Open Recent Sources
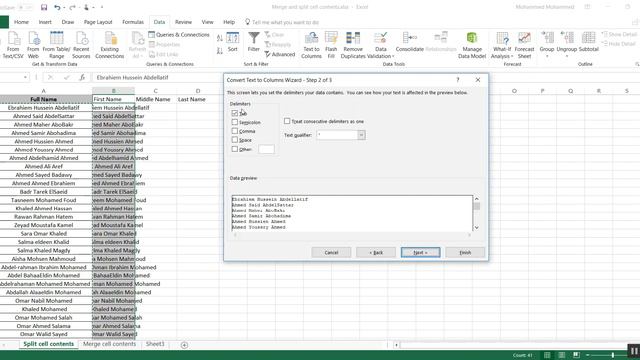 coord(81,45)
